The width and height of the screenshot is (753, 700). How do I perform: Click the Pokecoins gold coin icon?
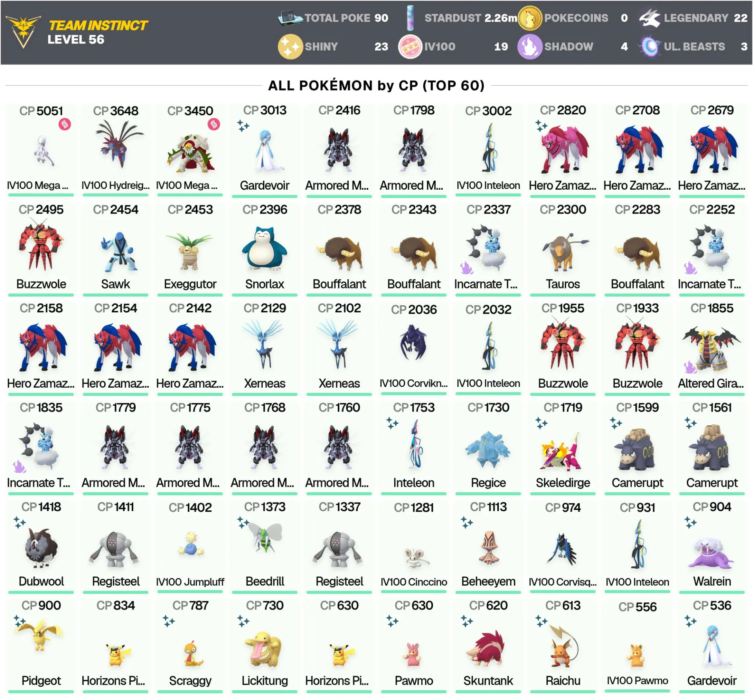(530, 18)
